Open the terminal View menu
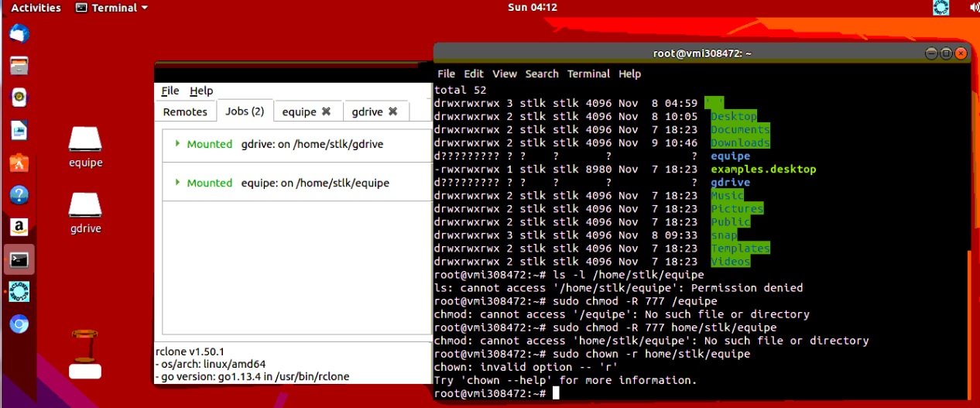Viewport: 980px width, 408px height. 505,74
